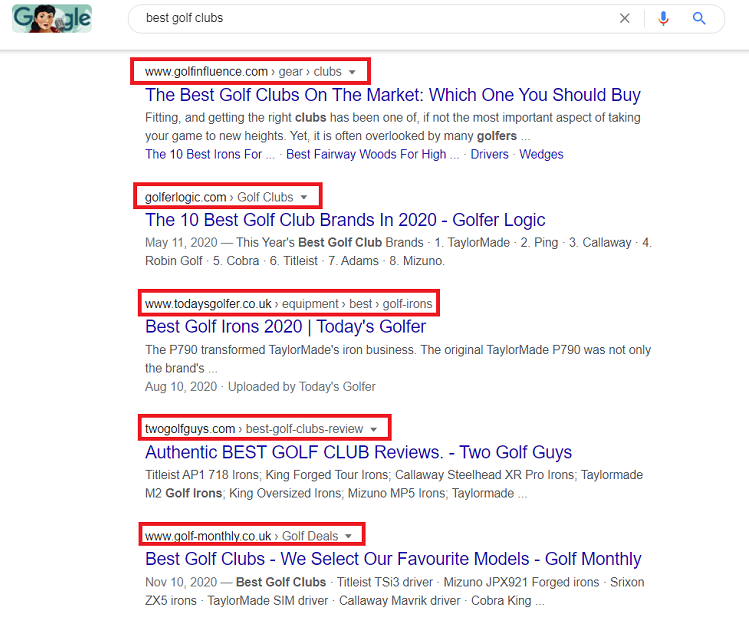Open dropdown arrow next to golfinfluence.com URL
This screenshot has width=749, height=624.
352,72
